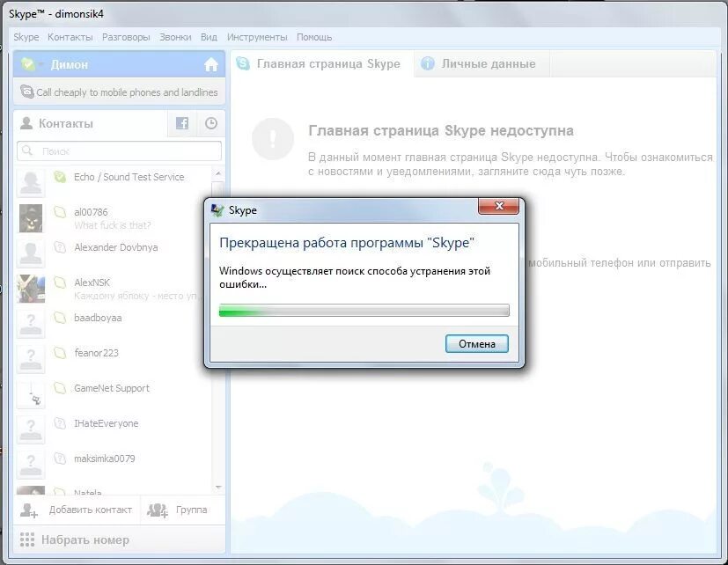This screenshot has height=565, width=728.
Task: Click status icon next to maksimka0079
Action: [x=60, y=459]
